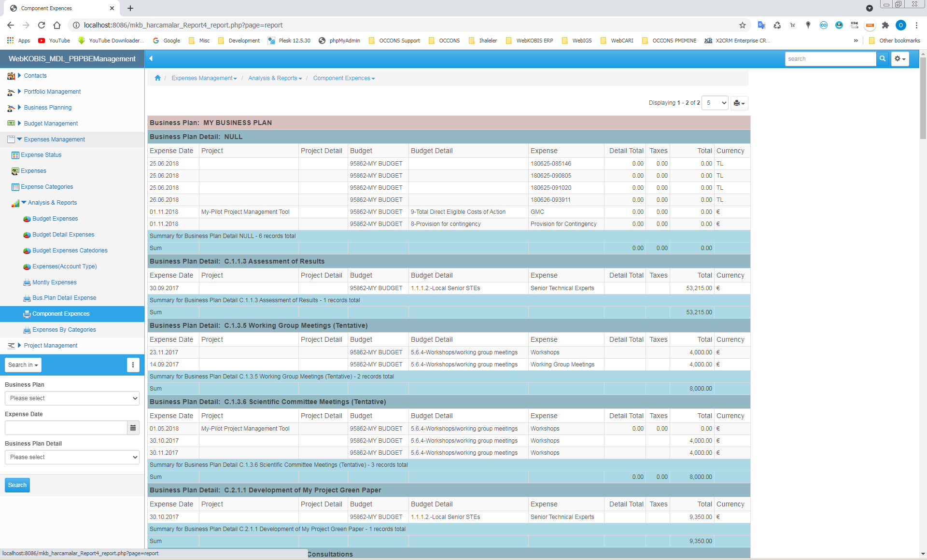Screen dimensions: 927x560
Task: Expand the Contacts tree node
Action: 19,75
